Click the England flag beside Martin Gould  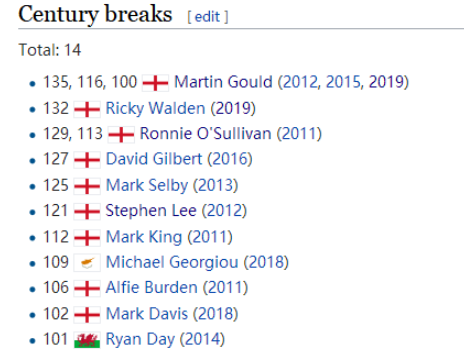[155, 83]
